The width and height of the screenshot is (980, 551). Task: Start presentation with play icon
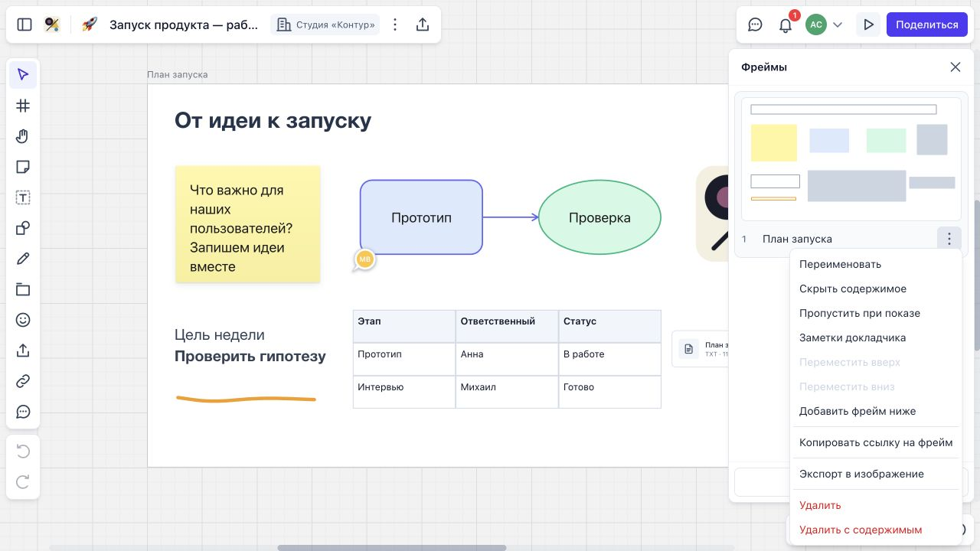(868, 24)
